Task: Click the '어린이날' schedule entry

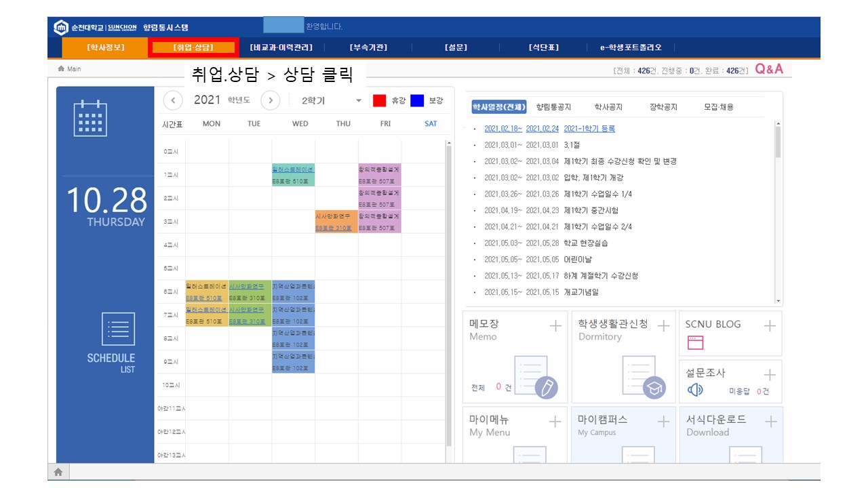Action: click(578, 260)
